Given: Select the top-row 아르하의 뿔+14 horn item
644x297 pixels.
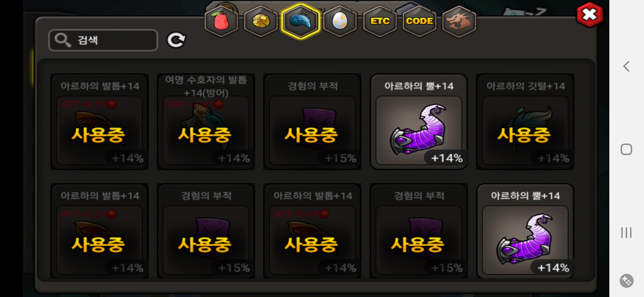Looking at the screenshot, I should click(x=419, y=122).
